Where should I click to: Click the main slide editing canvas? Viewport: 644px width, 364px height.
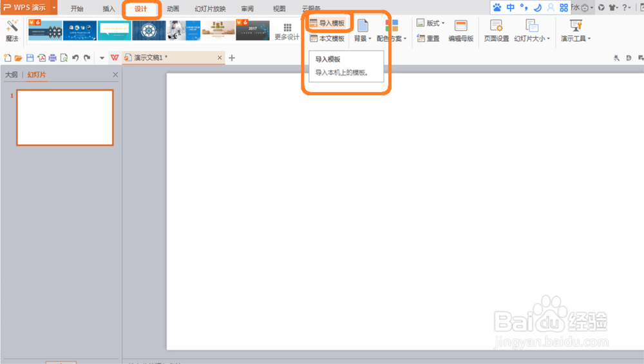[405, 211]
